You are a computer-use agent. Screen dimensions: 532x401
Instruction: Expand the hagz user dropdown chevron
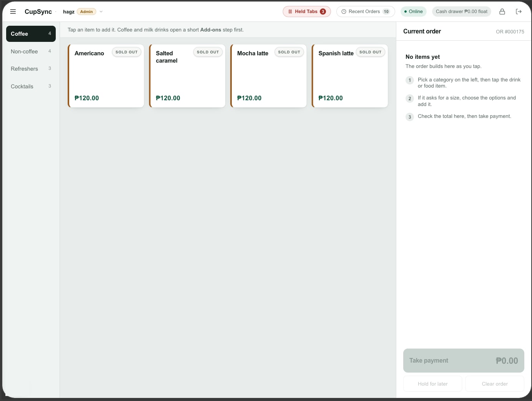click(101, 12)
